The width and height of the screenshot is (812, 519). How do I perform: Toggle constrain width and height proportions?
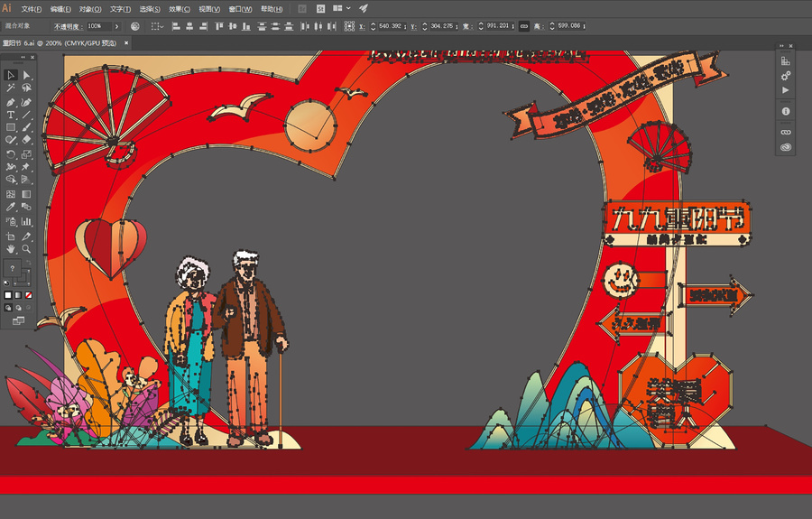tap(524, 26)
